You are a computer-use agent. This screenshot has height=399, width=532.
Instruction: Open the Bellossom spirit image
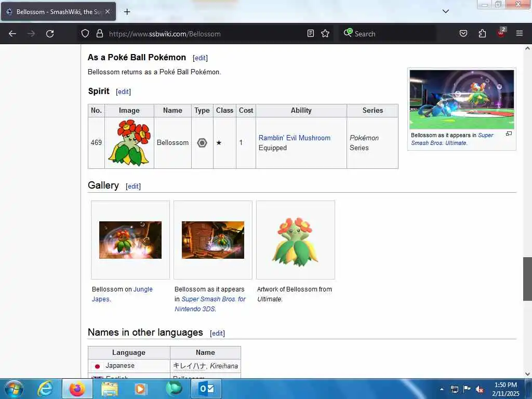tap(129, 142)
